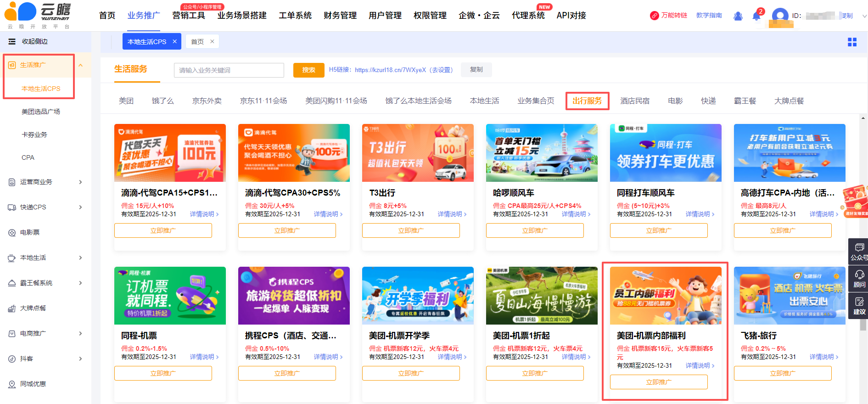Expand the 快递CPS sidebar menu
This screenshot has width=868, height=404.
(x=80, y=208)
